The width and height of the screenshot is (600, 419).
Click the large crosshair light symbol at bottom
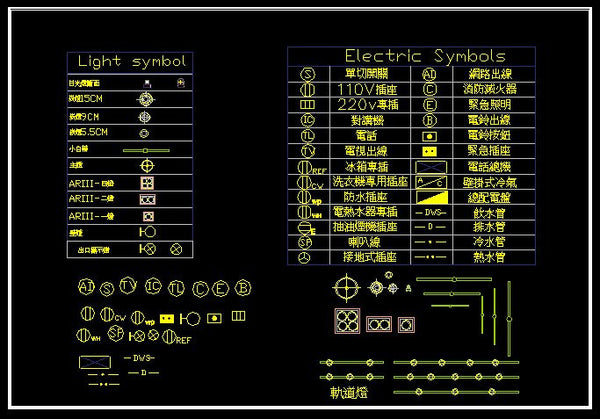click(345, 290)
